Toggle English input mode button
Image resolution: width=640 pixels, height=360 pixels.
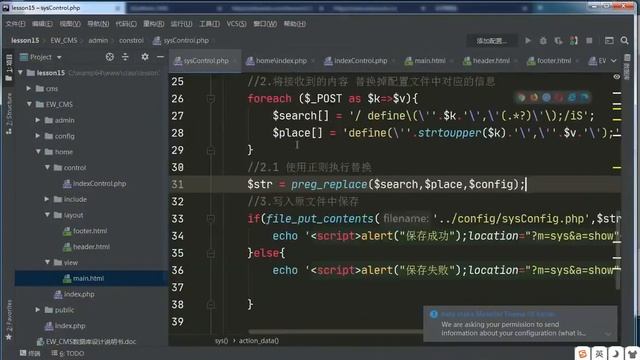click(599, 353)
